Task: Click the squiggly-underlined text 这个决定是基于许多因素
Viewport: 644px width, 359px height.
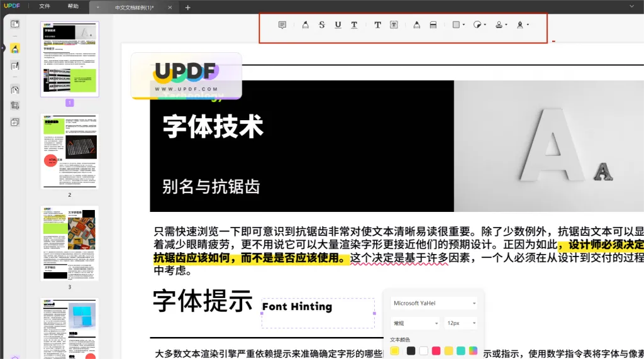Action: [x=399, y=258]
